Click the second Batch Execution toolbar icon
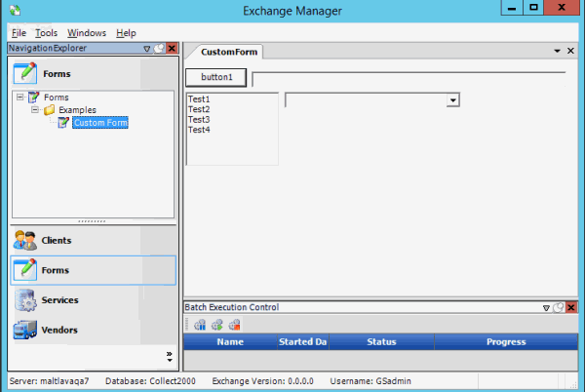The height and width of the screenshot is (392, 585). tap(216, 325)
